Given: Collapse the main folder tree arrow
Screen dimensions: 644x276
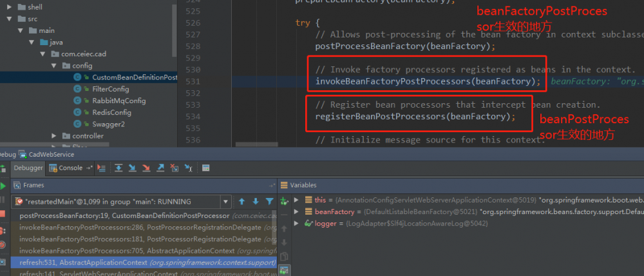Looking at the screenshot, I should coord(20,30).
